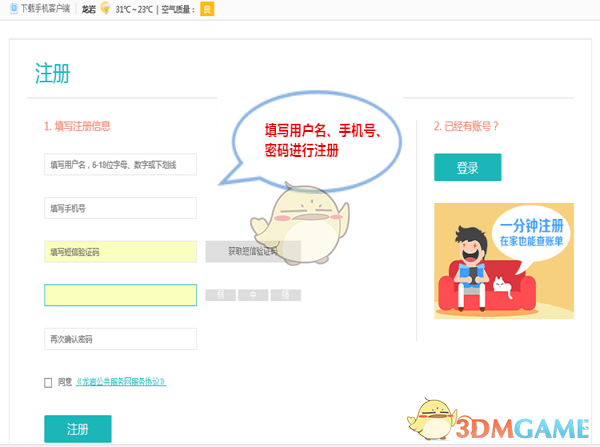Viewport: 600px width, 447px height.
Task: Click the 一分钟注册 promotional banner image
Action: (504, 261)
